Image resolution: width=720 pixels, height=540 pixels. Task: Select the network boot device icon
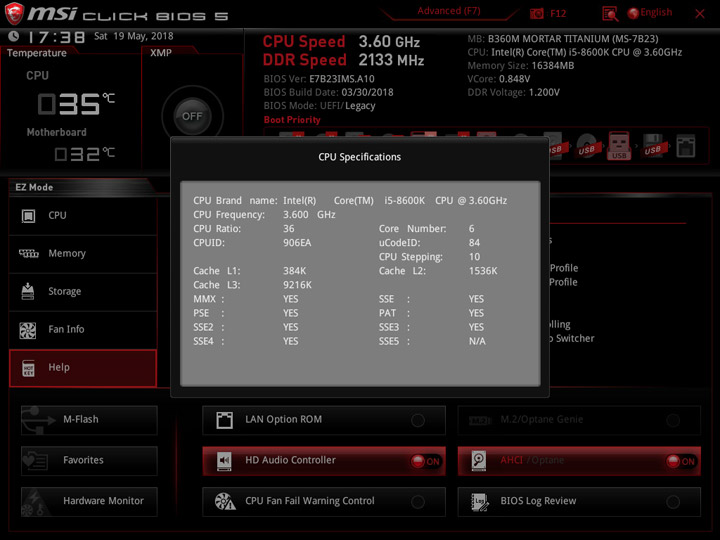point(686,146)
